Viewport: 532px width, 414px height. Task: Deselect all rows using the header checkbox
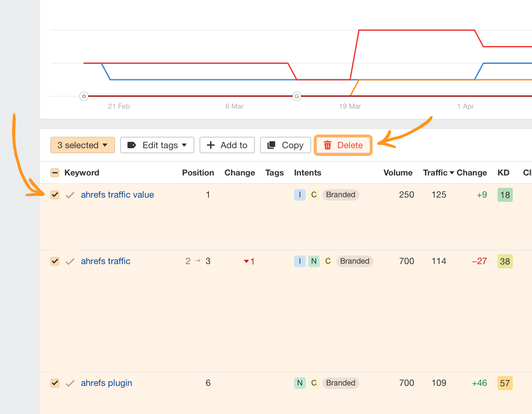[55, 172]
